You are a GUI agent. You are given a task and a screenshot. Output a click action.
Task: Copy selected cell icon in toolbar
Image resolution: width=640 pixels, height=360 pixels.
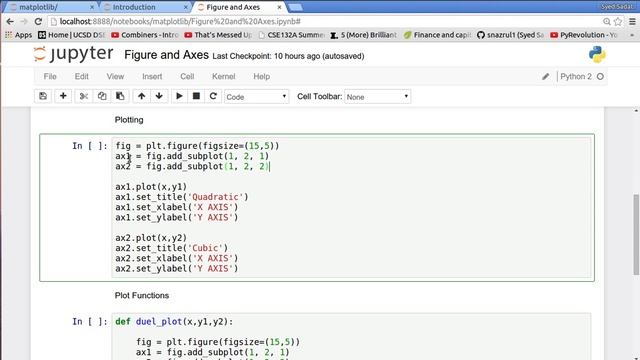102,96
